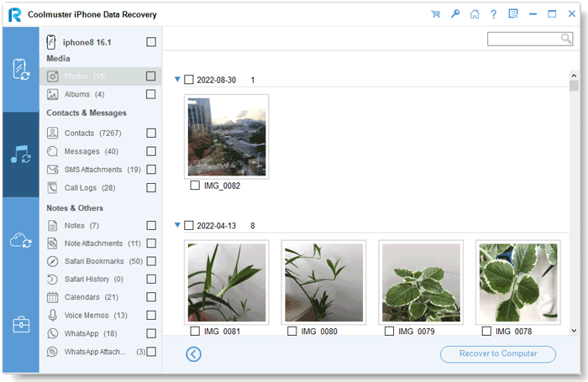The height and width of the screenshot is (382, 588).
Task: Open help via question mark icon
Action: (x=494, y=14)
